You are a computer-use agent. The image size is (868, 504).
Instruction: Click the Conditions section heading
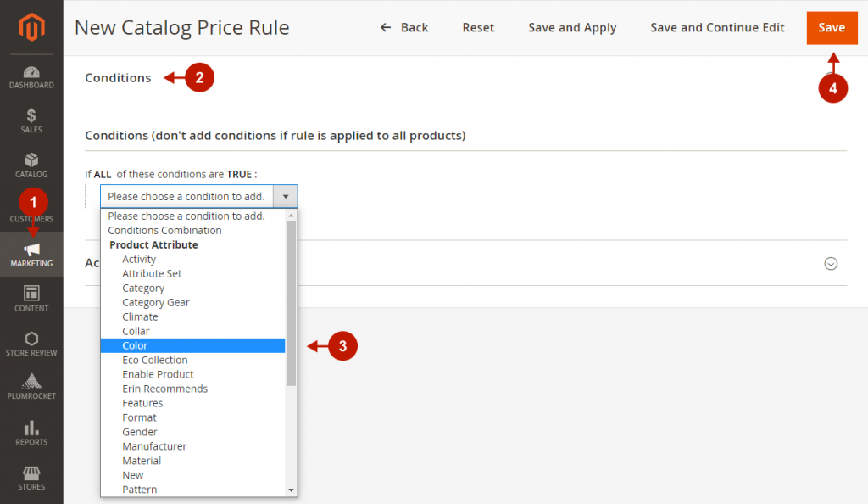click(x=118, y=77)
